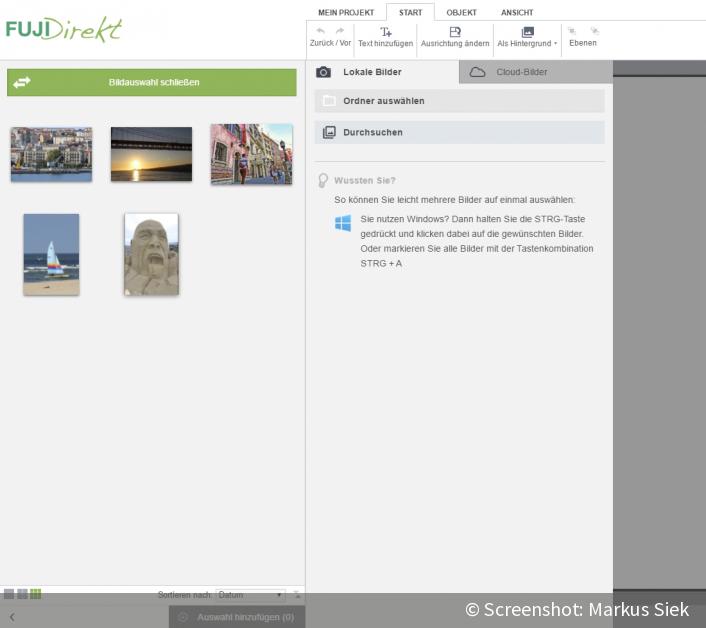Click the second Ebenen layer icon
706x628 pixels.
pos(594,31)
